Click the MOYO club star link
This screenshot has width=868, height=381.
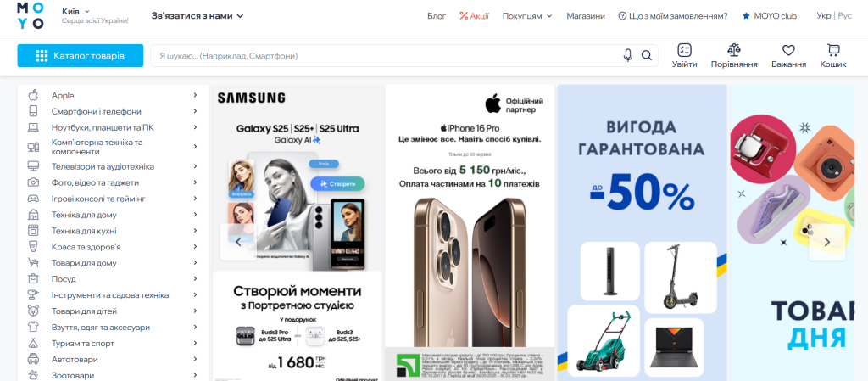[x=770, y=16]
